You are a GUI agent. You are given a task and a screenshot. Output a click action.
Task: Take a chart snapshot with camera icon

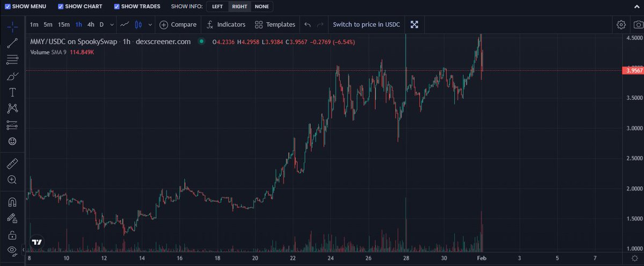click(638, 24)
